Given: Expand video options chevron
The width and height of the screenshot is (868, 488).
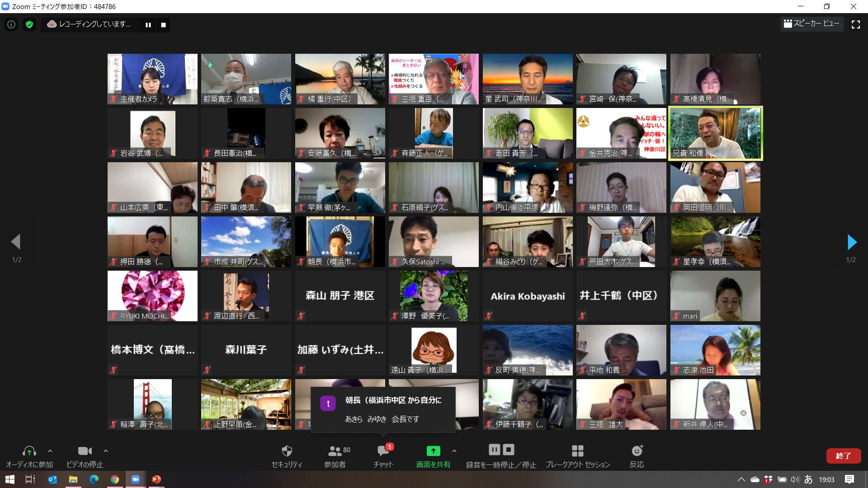Looking at the screenshot, I should [105, 451].
